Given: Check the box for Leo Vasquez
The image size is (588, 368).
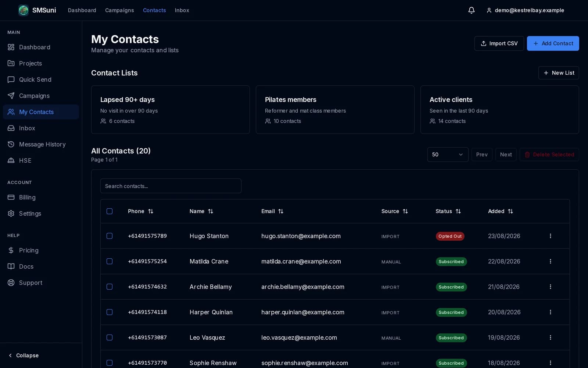Looking at the screenshot, I should 110,337.
